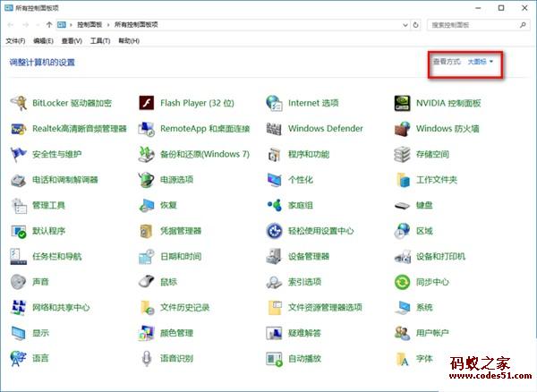Click the refresh button beside address bar
Screen dimensions: 537x392
click(416, 25)
